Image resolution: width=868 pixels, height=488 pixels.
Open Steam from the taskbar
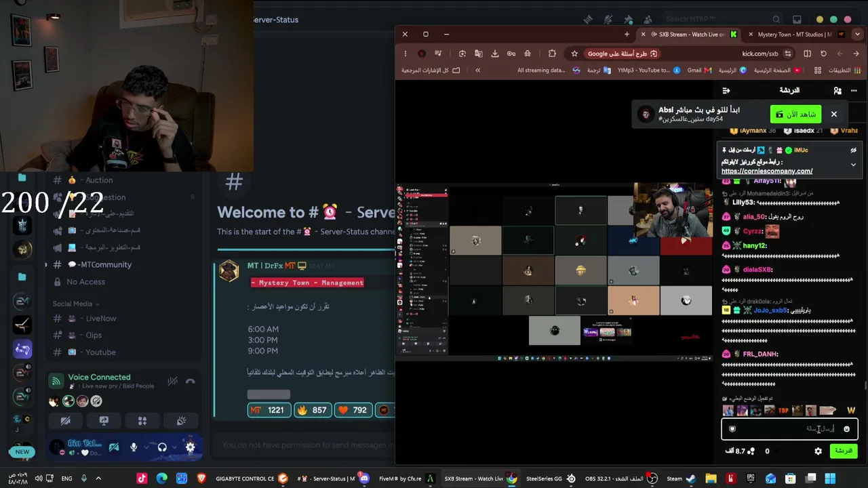681,479
